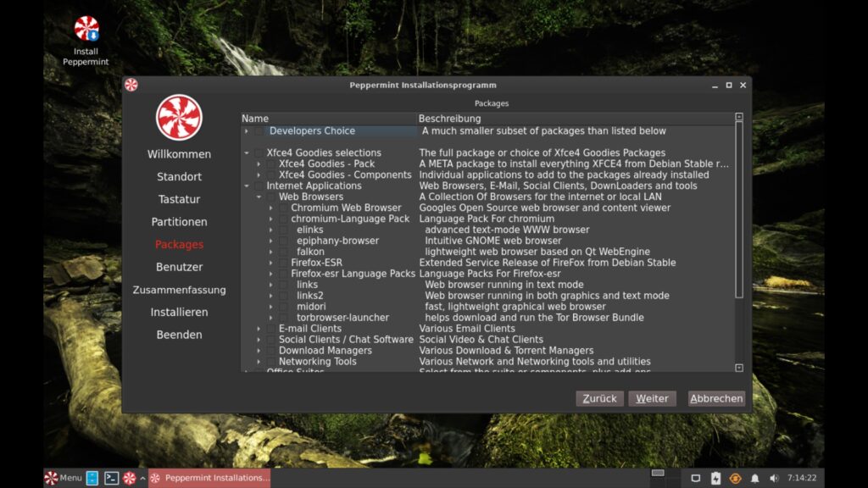The height and width of the screenshot is (488, 868).
Task: Click the Name column header
Action: tap(328, 119)
